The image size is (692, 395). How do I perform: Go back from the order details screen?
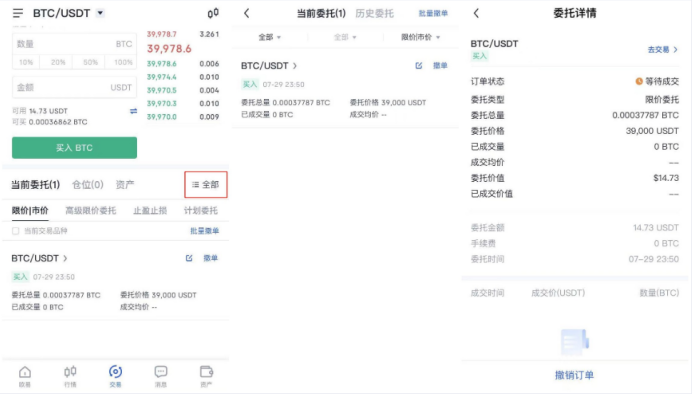pos(476,13)
